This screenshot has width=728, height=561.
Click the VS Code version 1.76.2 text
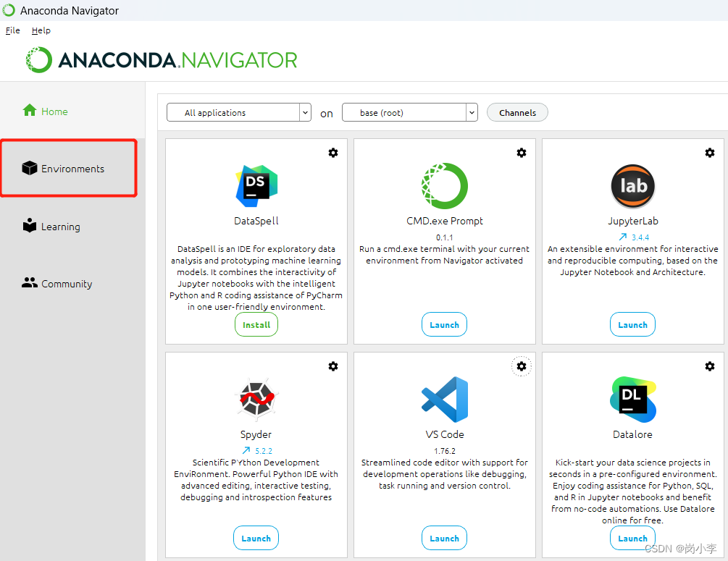coord(445,451)
